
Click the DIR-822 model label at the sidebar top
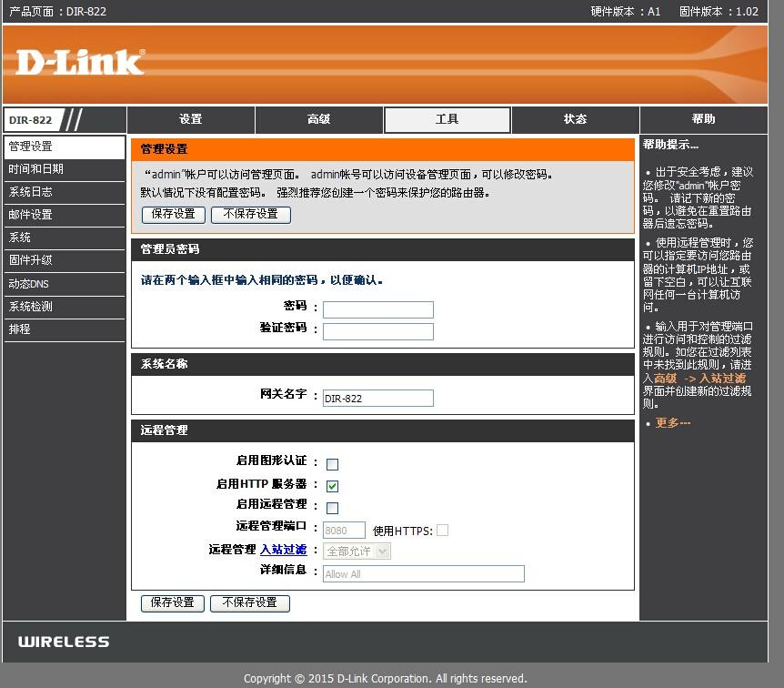[x=31, y=120]
